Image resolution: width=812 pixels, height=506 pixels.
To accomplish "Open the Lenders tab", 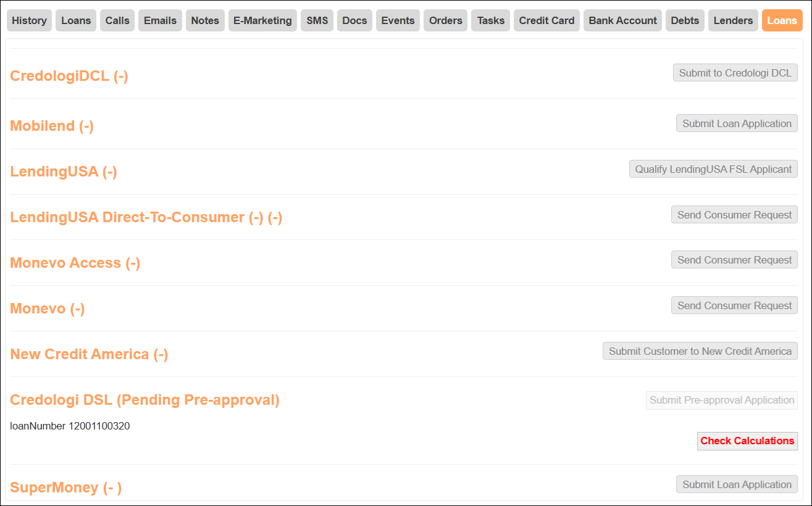I will [733, 20].
